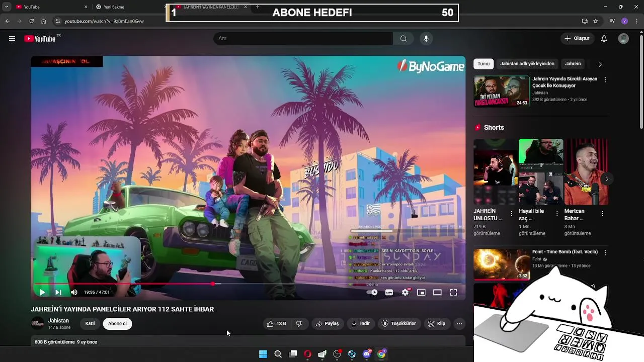Open YouTube notifications bell
This screenshot has height=362, width=644.
point(604,39)
